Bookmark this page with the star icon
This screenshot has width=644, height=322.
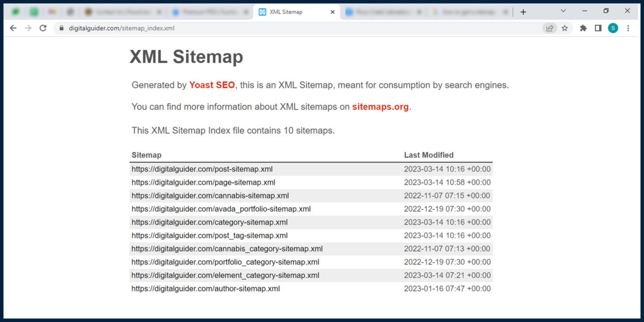(x=565, y=28)
